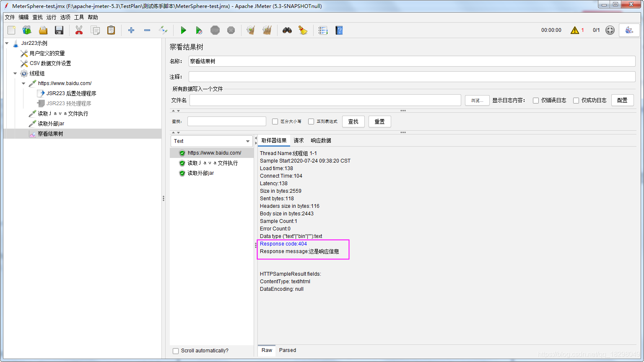Click the 重置 reset button
644x362 pixels.
point(380,122)
